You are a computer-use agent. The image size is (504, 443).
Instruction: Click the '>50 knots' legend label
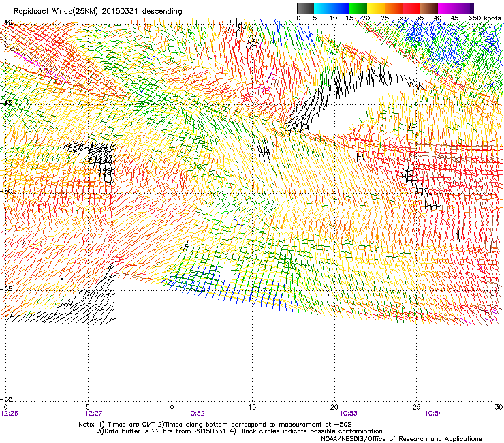pyautogui.click(x=484, y=18)
